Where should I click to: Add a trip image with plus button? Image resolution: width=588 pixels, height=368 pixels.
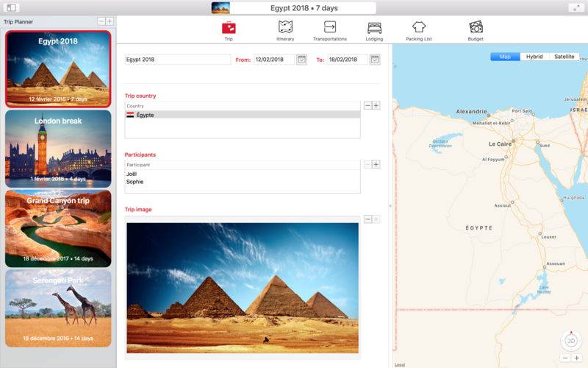coord(376,219)
